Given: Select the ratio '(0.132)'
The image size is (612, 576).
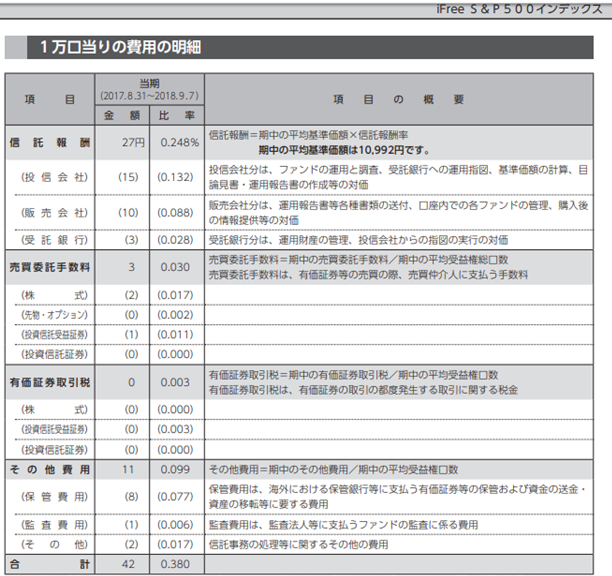Looking at the screenshot, I should (x=175, y=177).
